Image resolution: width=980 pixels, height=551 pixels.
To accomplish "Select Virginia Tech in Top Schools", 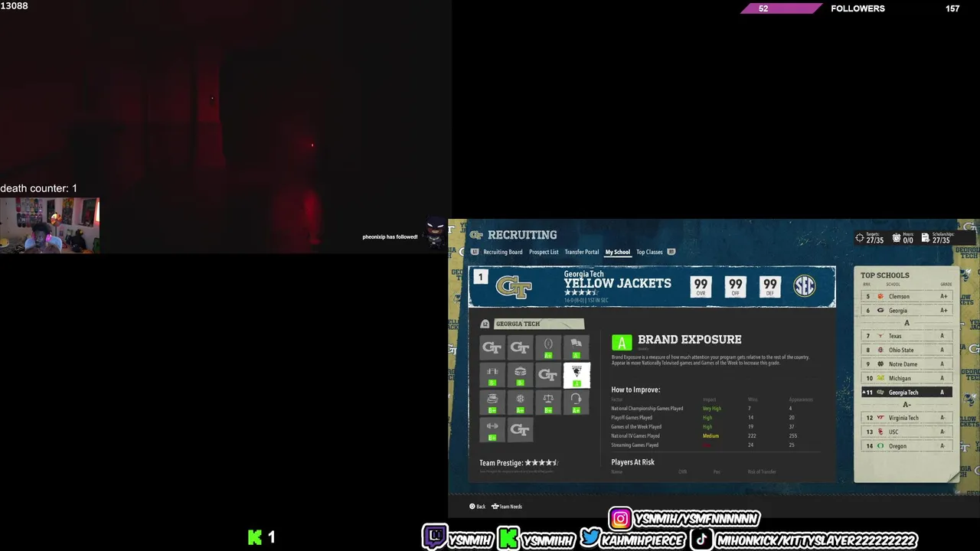I will point(907,418).
